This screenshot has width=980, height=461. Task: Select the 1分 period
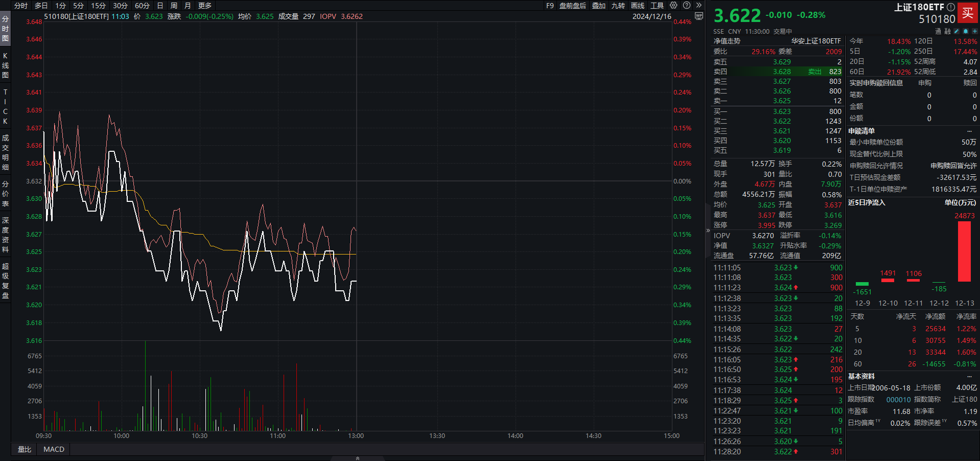click(x=61, y=6)
